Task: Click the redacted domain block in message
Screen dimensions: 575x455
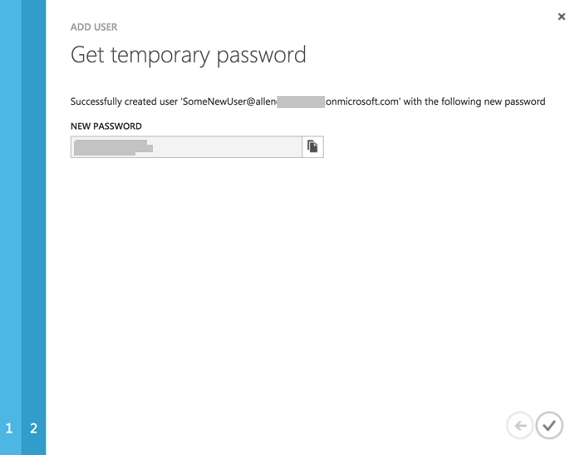Action: pos(301,102)
